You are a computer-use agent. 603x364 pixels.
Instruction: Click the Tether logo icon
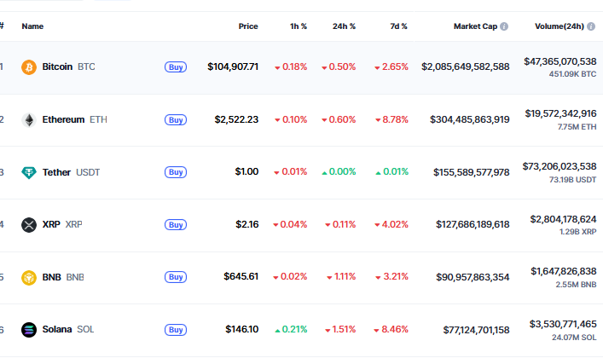[29, 172]
